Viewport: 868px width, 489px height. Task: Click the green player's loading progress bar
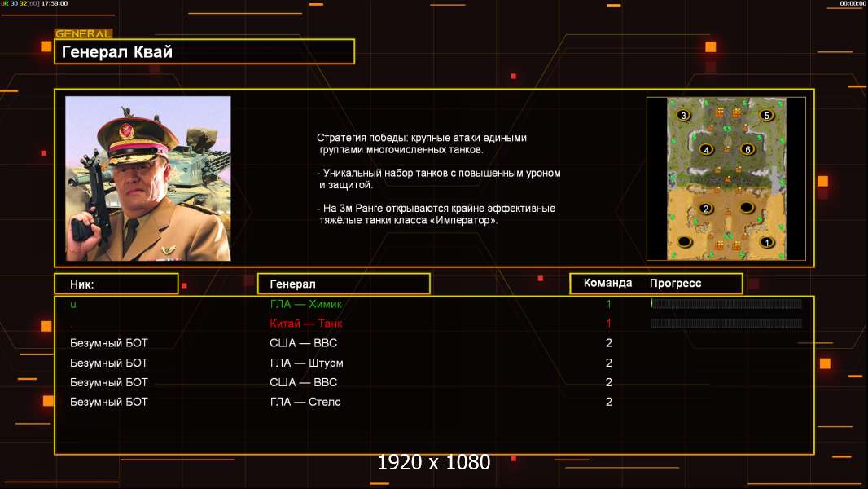pos(726,303)
